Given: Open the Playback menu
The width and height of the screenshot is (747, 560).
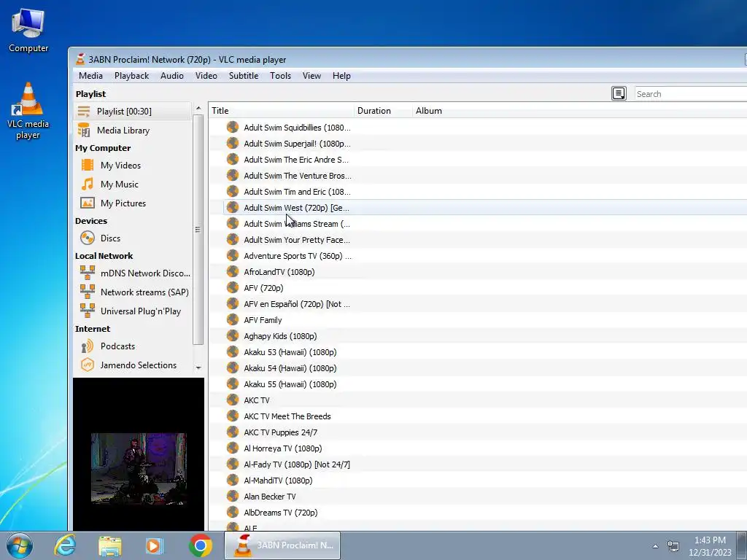Looking at the screenshot, I should 131,76.
